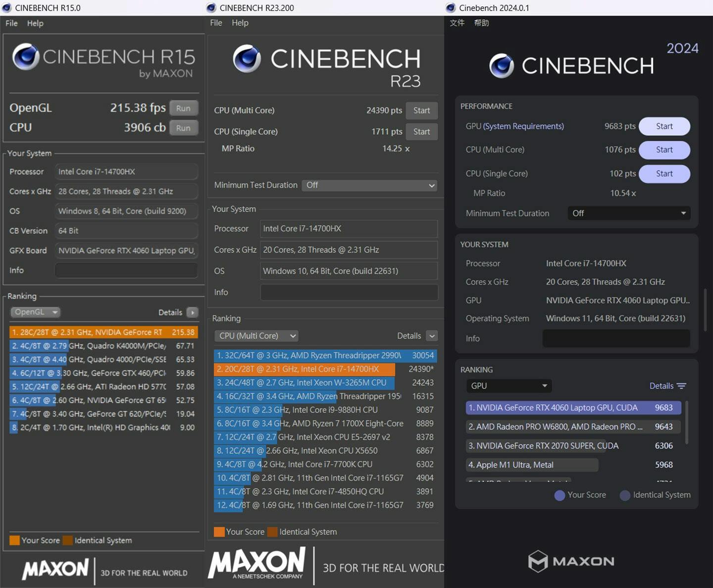Select the Intel Core i9-9880H row in R23
This screenshot has height=588, width=713.
coord(325,410)
